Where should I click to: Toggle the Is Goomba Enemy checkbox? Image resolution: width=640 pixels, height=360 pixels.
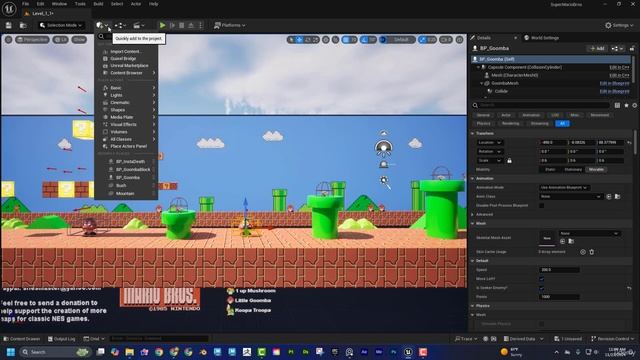[542, 288]
